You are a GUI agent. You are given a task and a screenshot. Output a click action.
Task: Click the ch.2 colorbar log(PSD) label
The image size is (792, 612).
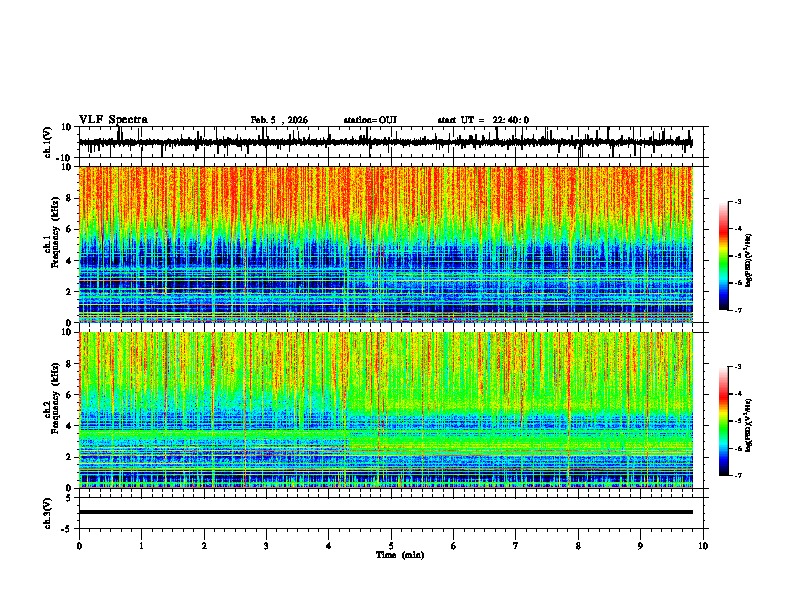pyautogui.click(x=749, y=425)
